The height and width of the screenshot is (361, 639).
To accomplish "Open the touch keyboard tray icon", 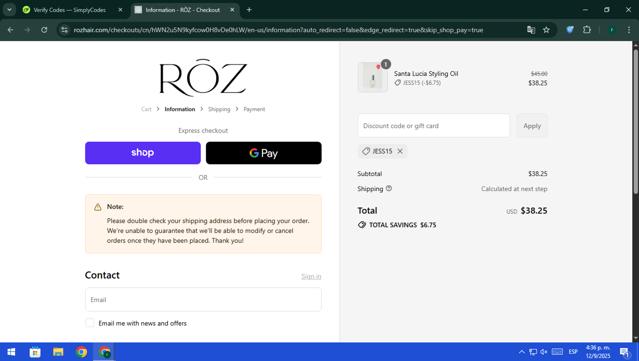I will click(557, 352).
